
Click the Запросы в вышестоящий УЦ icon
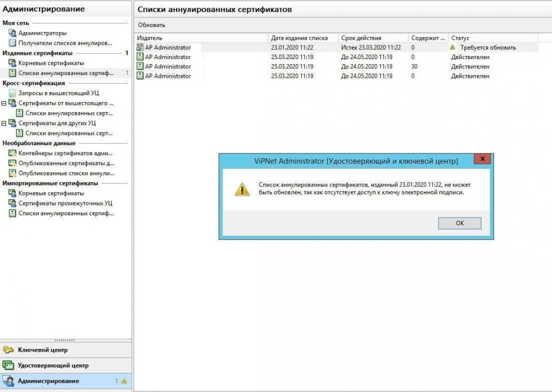point(12,93)
